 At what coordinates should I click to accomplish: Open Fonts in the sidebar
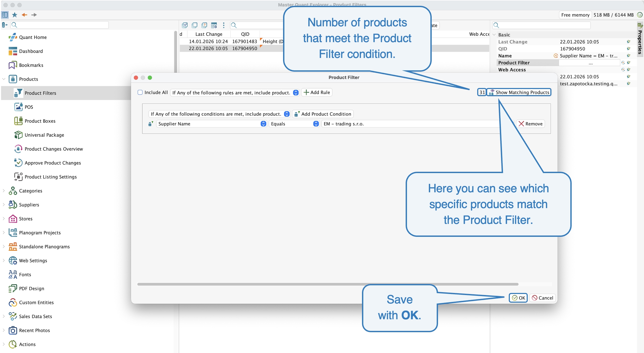[x=25, y=274]
